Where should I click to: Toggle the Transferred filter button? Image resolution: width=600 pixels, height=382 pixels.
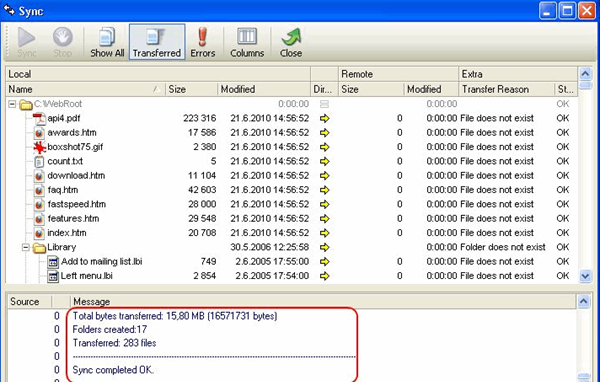point(157,42)
